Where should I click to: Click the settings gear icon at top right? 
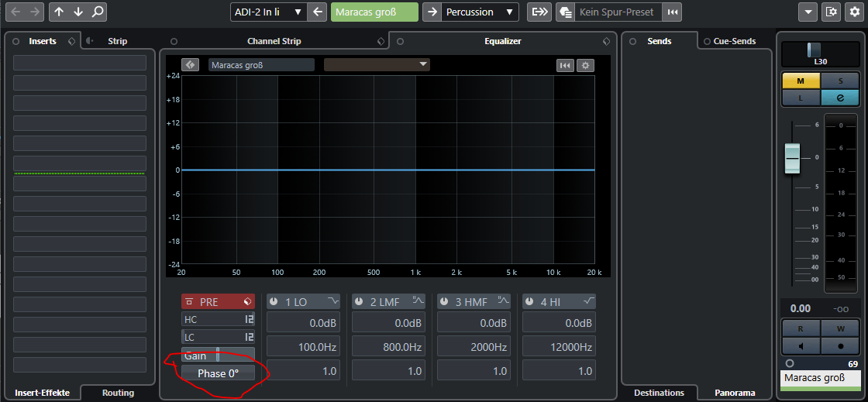(x=853, y=12)
